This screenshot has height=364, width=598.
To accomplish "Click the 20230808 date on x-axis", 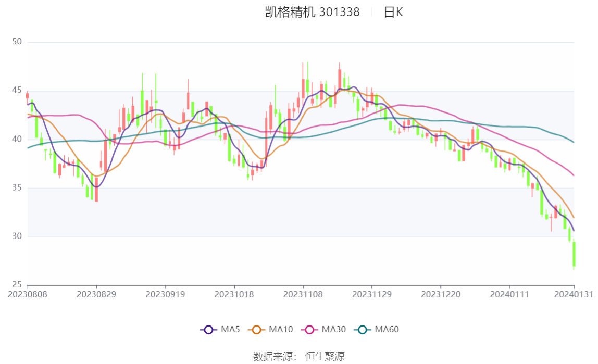I will (28, 294).
